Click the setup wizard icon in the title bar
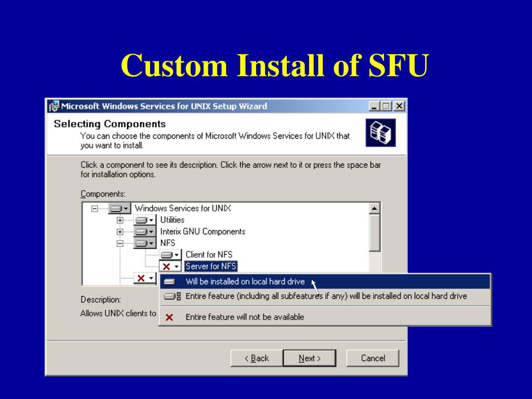The height and width of the screenshot is (399, 532). 54,107
